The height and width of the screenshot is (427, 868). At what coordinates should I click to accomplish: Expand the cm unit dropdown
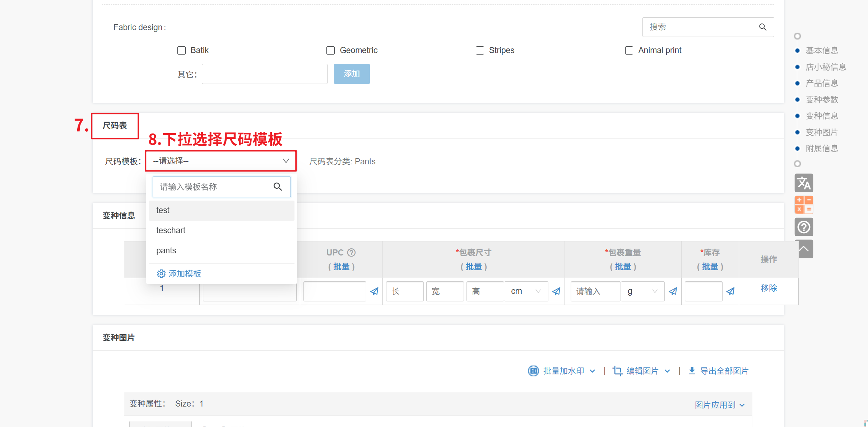pyautogui.click(x=526, y=291)
